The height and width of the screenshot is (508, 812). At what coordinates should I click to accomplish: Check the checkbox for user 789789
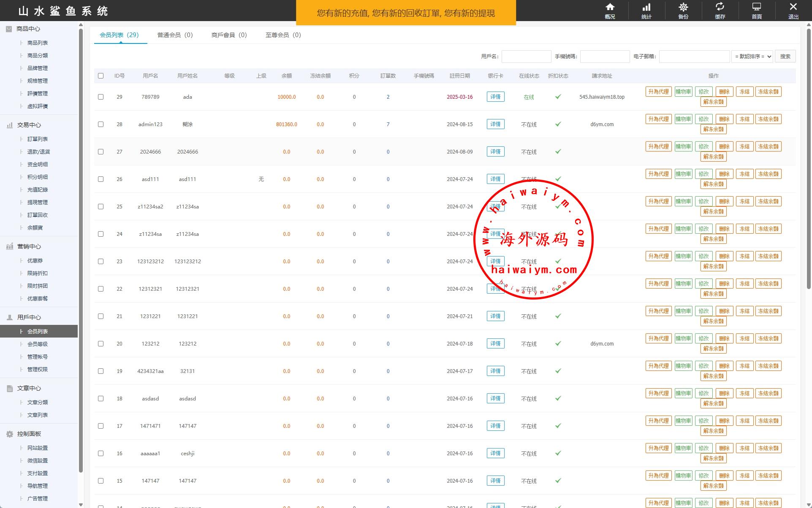(x=100, y=97)
